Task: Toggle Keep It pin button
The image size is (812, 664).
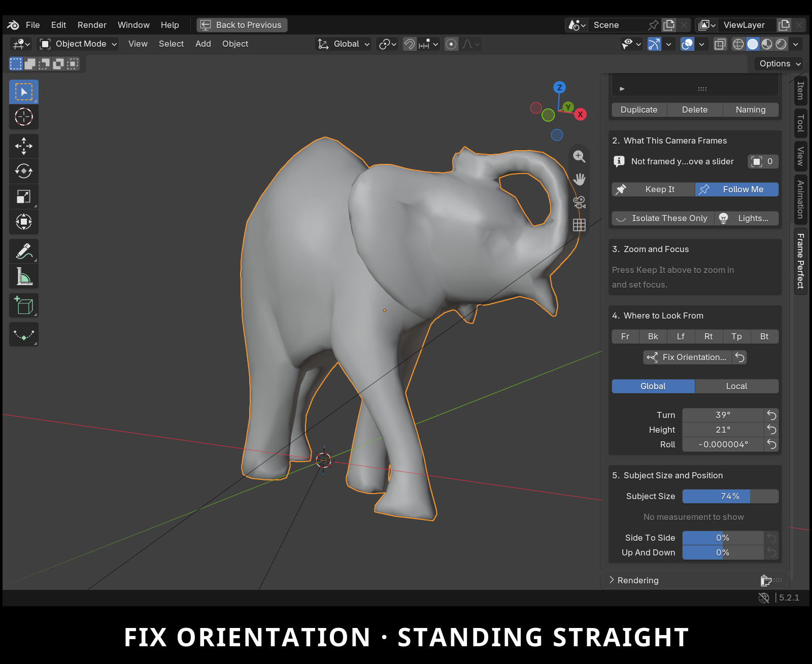Action: 653,189
